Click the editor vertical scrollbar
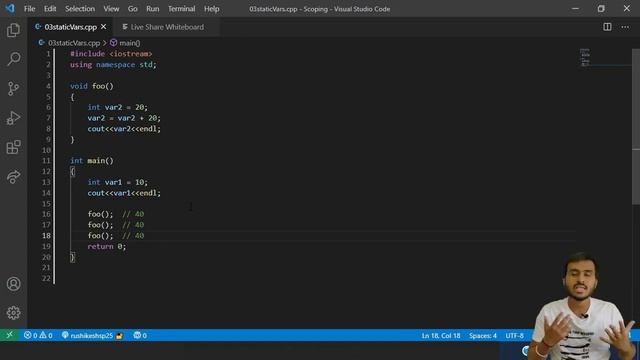Image resolution: width=640 pixels, height=360 pixels. pos(636,127)
